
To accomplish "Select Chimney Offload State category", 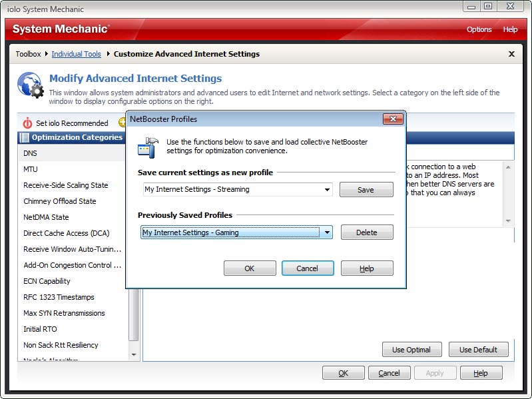I will pyautogui.click(x=71, y=201).
